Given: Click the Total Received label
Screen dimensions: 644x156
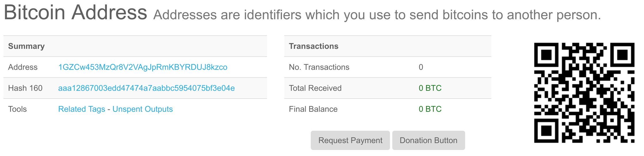Looking at the screenshot, I should [x=315, y=88].
